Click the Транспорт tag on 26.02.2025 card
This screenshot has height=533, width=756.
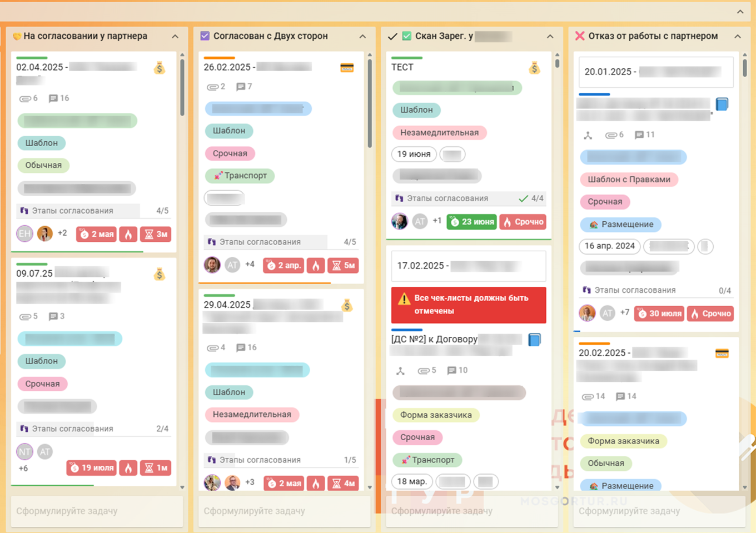pos(240,176)
